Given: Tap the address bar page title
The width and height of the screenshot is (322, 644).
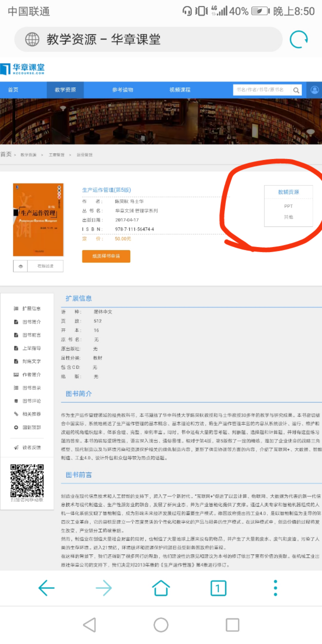Looking at the screenshot, I should click(x=103, y=39).
